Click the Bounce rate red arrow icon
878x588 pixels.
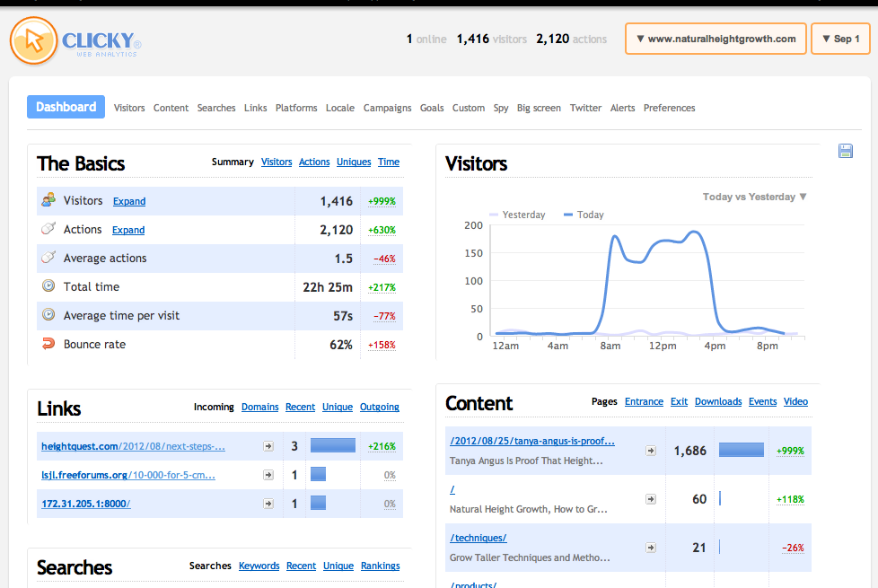click(x=48, y=343)
